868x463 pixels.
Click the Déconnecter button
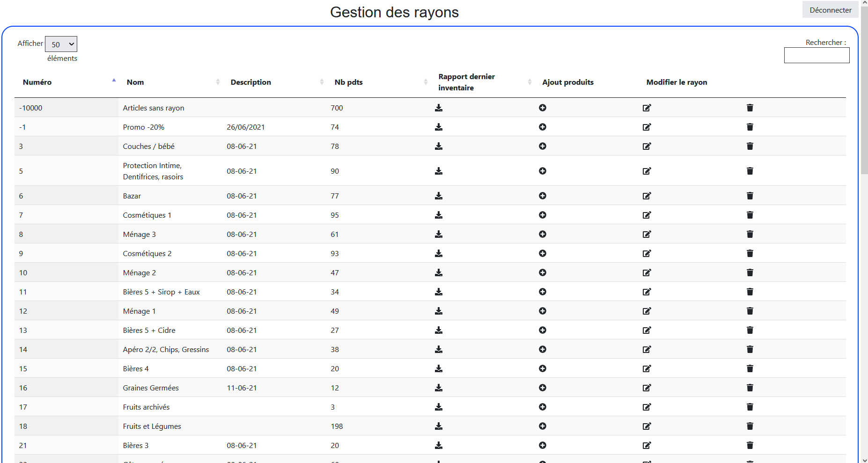pyautogui.click(x=830, y=10)
